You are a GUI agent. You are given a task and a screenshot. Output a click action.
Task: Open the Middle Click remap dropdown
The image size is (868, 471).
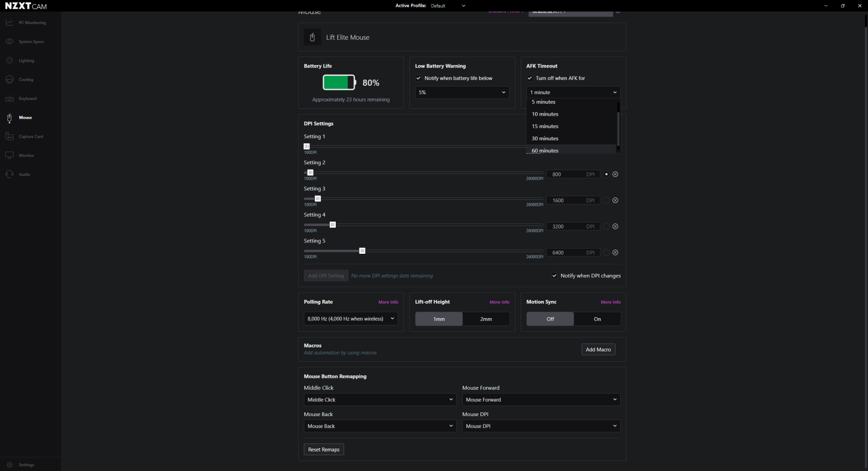pyautogui.click(x=380, y=400)
